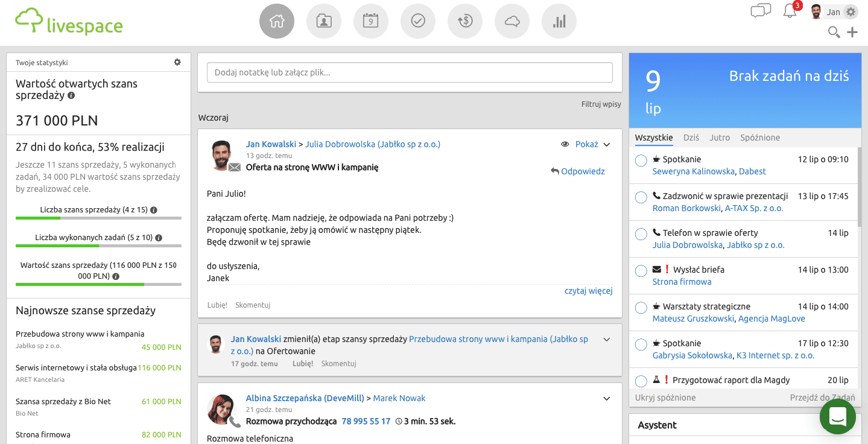This screenshot has height=444, width=868.
Task: Open Szansa sprzedaży z Bio Net deal
Action: (x=63, y=401)
